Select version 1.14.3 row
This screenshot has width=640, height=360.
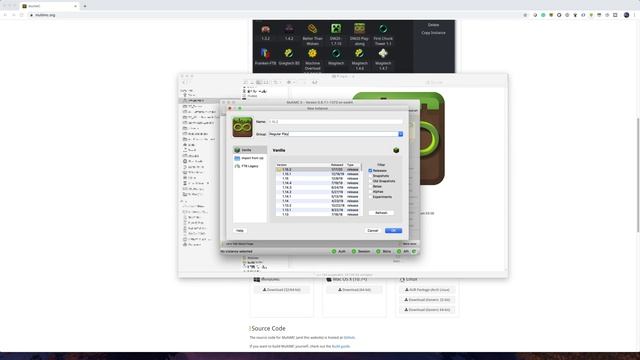(x=318, y=187)
